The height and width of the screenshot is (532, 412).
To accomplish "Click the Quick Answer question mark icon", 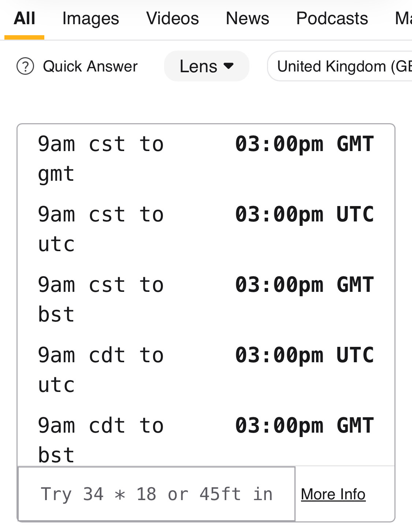I will click(25, 66).
